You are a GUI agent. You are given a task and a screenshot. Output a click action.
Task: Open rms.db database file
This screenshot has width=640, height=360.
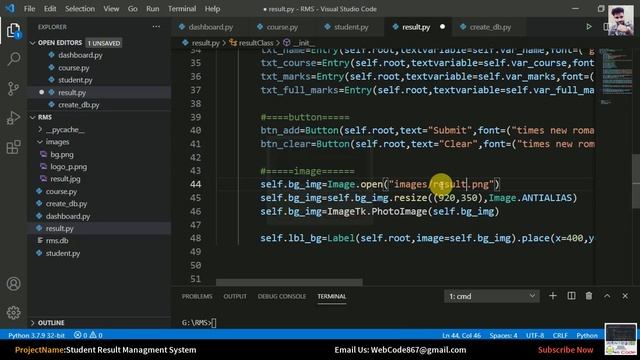pyautogui.click(x=57, y=240)
